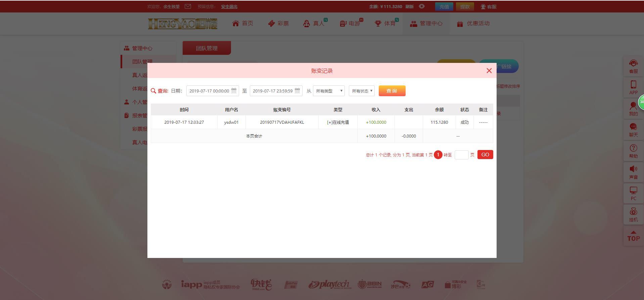Image resolution: width=644 pixels, height=300 pixels.
Task: Click record number 20190717VDAHJFAFKL
Action: (x=282, y=122)
